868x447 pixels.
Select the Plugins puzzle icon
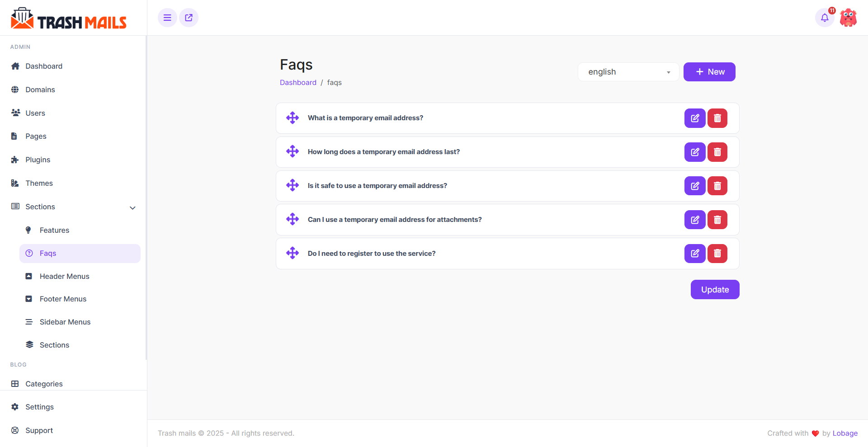[15, 160]
